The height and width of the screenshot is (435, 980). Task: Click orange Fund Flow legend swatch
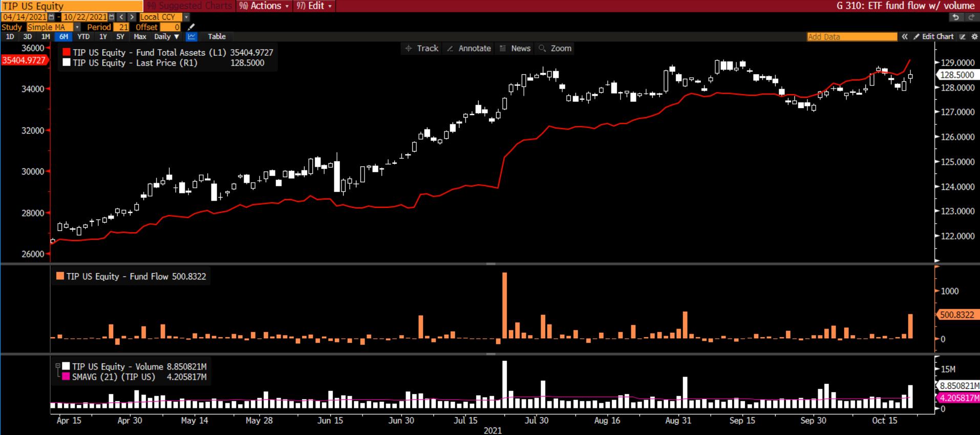(60, 276)
